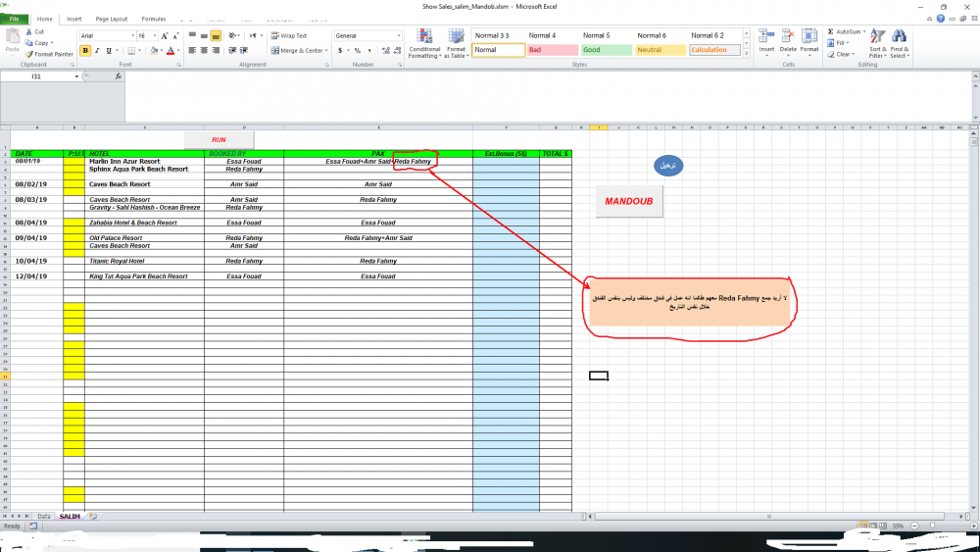This screenshot has width=980, height=552.
Task: Switch to the Page Layout tab
Action: pos(112,20)
